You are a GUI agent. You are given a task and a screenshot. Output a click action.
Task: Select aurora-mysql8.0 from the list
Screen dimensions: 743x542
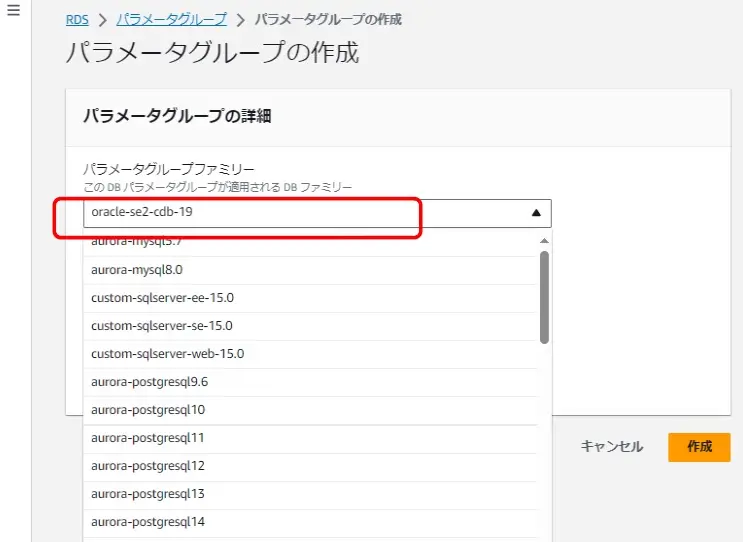pos(137,270)
